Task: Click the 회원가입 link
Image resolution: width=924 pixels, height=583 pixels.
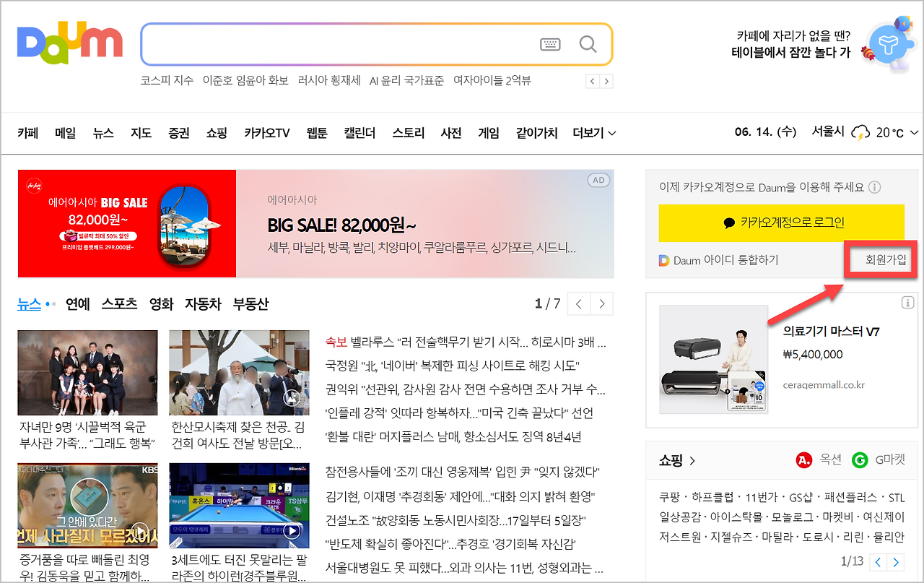Action: click(886, 260)
